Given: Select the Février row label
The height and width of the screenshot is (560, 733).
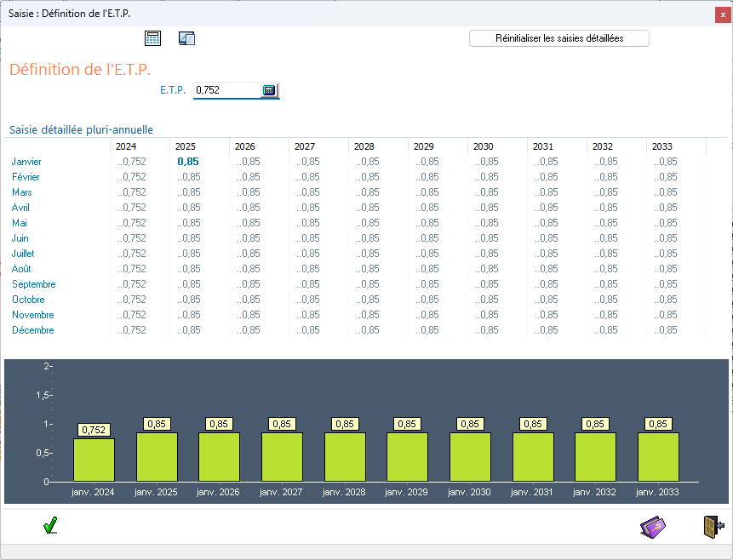Looking at the screenshot, I should (x=26, y=177).
